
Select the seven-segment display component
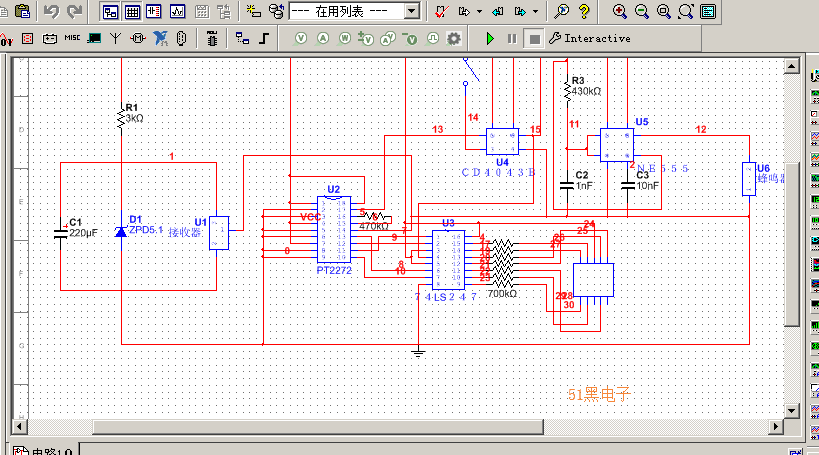[593, 280]
